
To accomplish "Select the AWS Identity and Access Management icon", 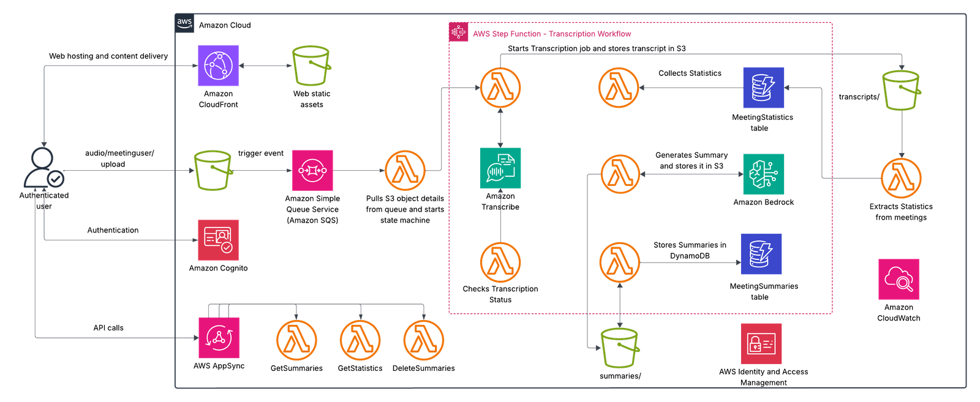I will click(761, 344).
